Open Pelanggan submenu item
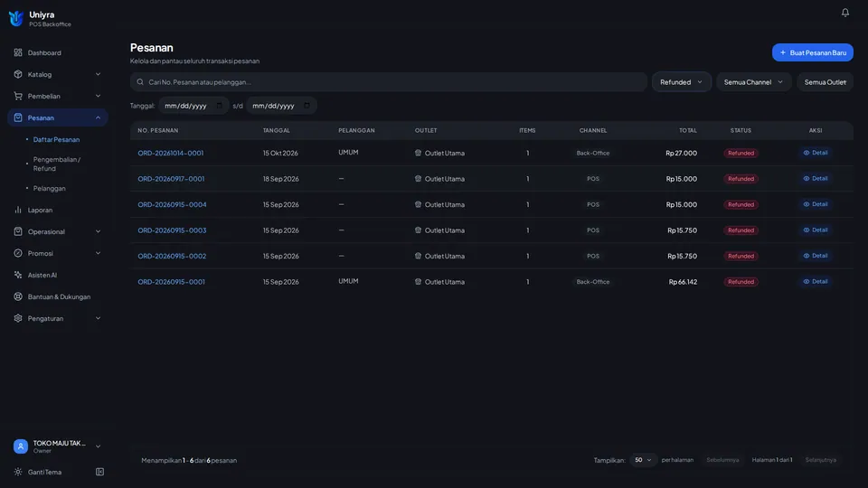868x488 pixels. (49, 188)
